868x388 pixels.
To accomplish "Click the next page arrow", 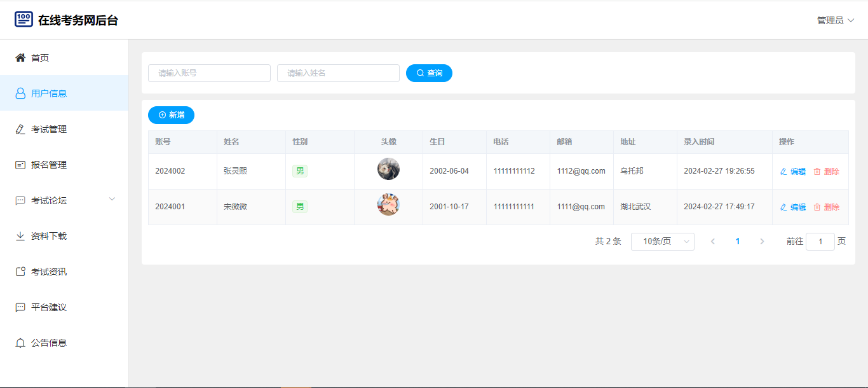I will pos(762,242).
